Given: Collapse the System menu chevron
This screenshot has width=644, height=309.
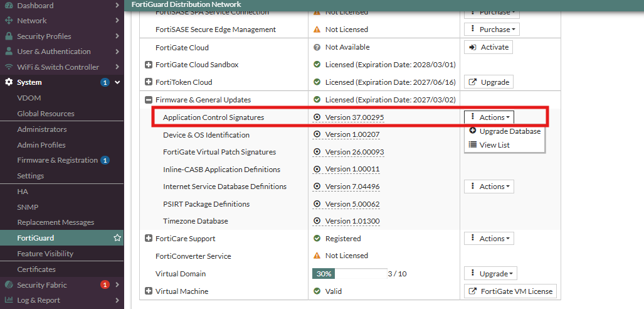Looking at the screenshot, I should click(x=117, y=82).
